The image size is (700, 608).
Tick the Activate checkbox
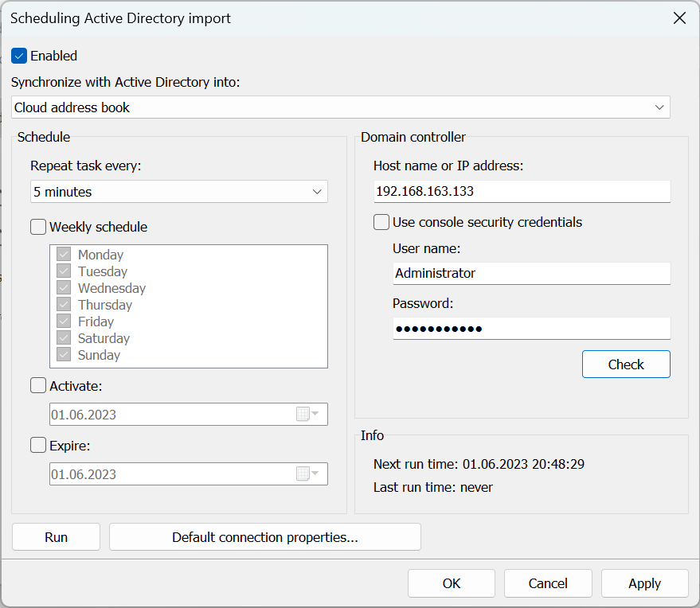pos(38,386)
